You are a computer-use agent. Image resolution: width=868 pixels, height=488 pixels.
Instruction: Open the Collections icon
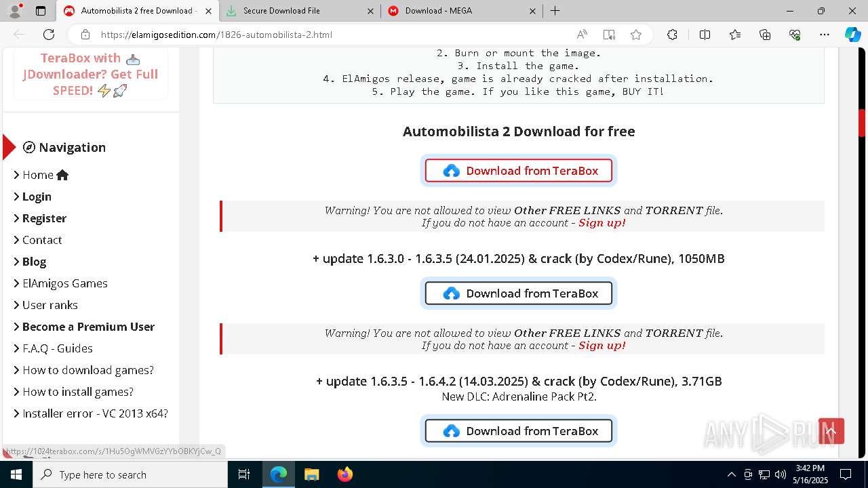(x=765, y=35)
